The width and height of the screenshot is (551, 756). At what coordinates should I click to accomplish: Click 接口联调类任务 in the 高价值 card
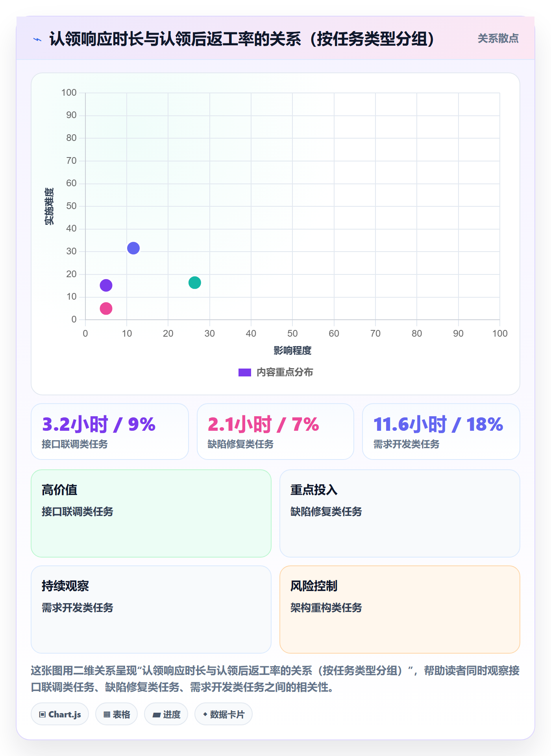click(78, 511)
